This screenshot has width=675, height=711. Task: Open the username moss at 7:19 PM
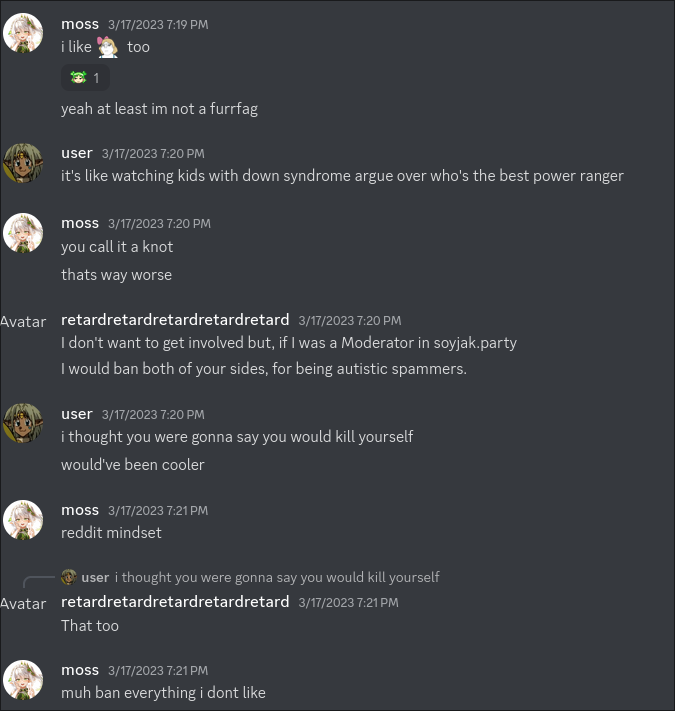tap(80, 24)
